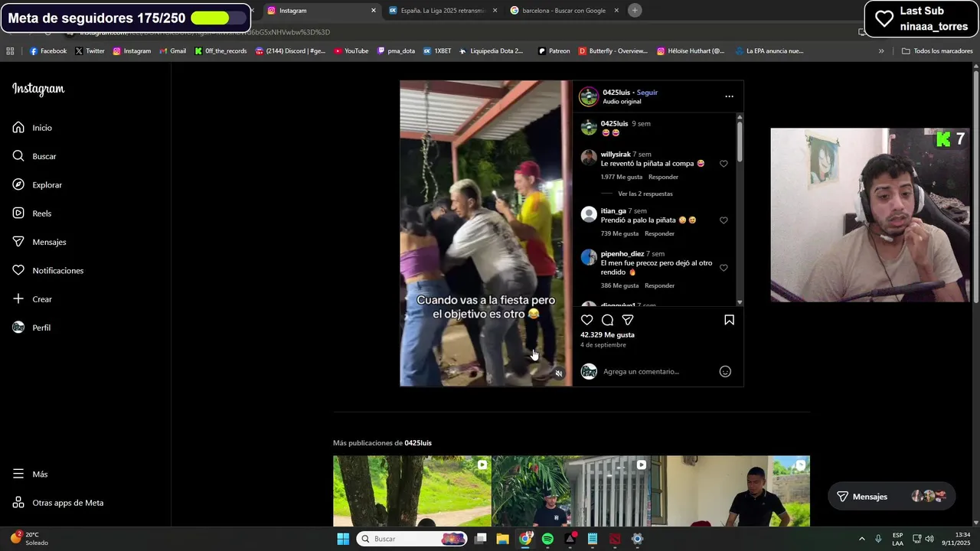Open File Explorer from taskbar
This screenshot has width=980, height=551.
pos(502,539)
